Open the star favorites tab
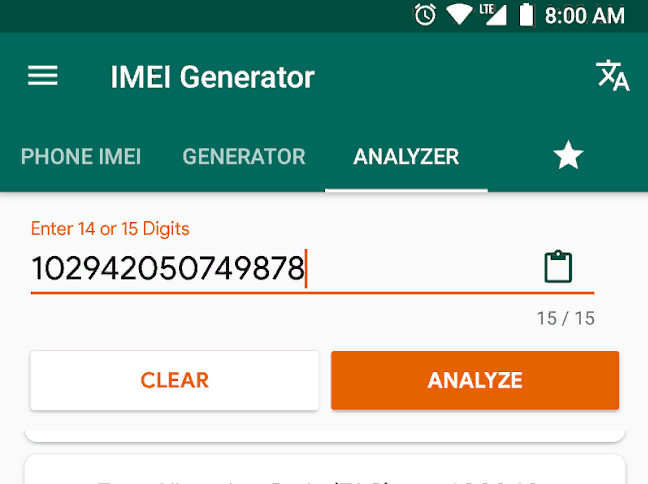 pos(568,156)
